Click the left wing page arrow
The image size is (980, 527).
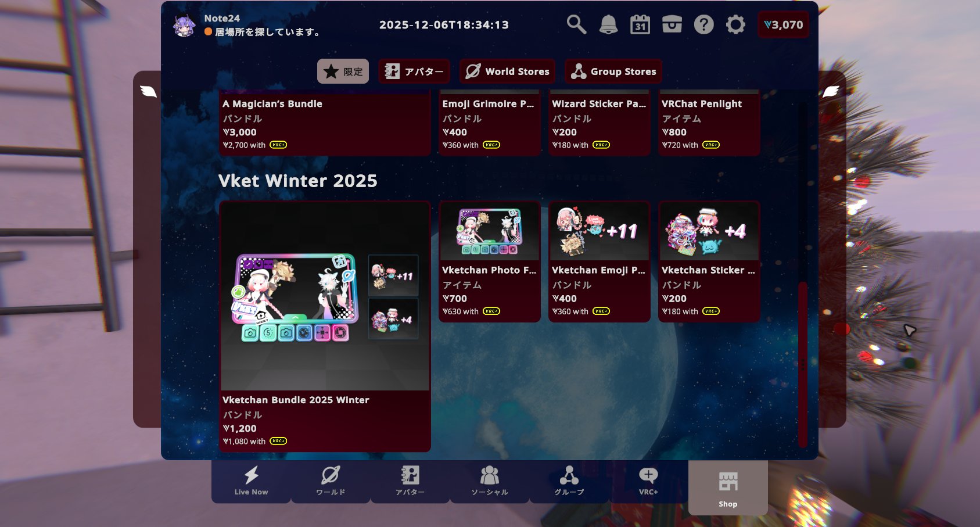[x=148, y=91]
